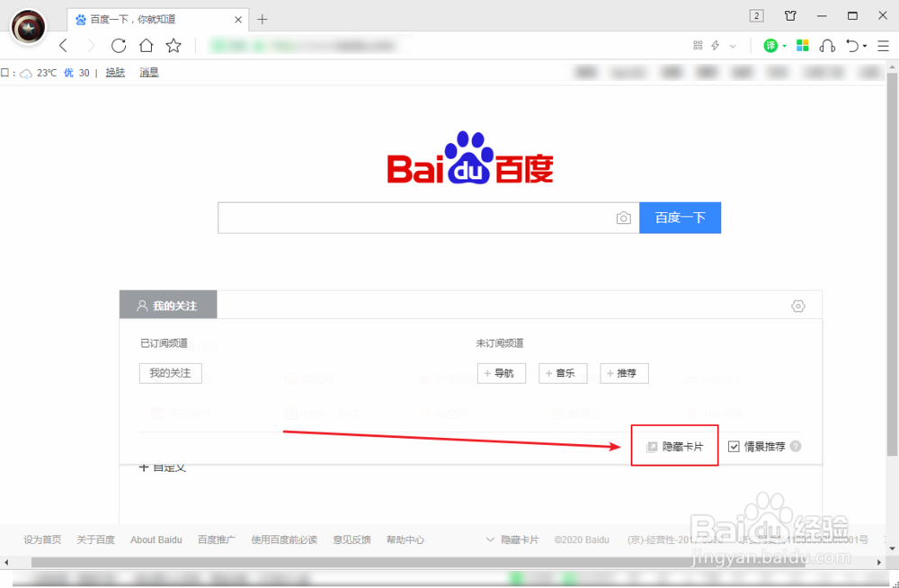Click 隐藏卡片 in the settings panel
The image size is (899, 588).
coord(675,447)
